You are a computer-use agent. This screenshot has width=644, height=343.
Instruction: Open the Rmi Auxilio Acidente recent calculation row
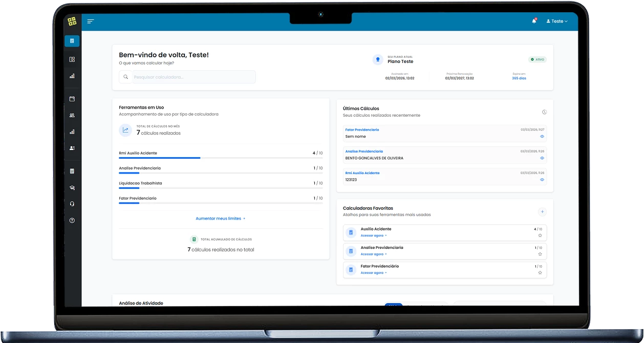(x=445, y=177)
